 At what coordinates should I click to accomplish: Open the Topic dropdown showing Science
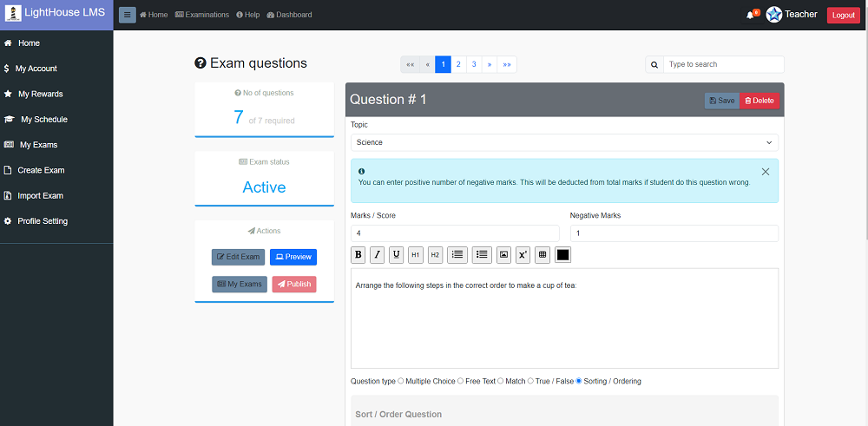click(564, 142)
